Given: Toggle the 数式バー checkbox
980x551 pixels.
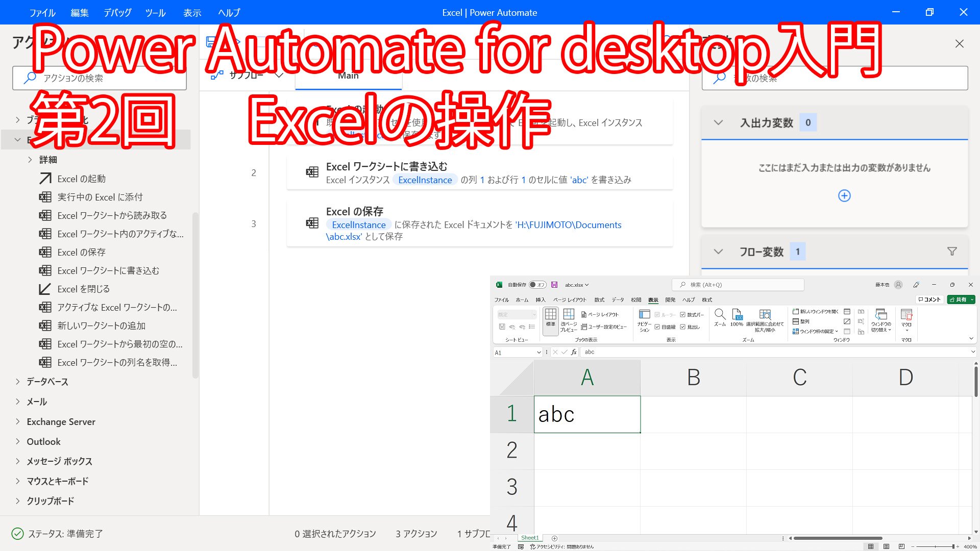Looking at the screenshot, I should pos(683,315).
